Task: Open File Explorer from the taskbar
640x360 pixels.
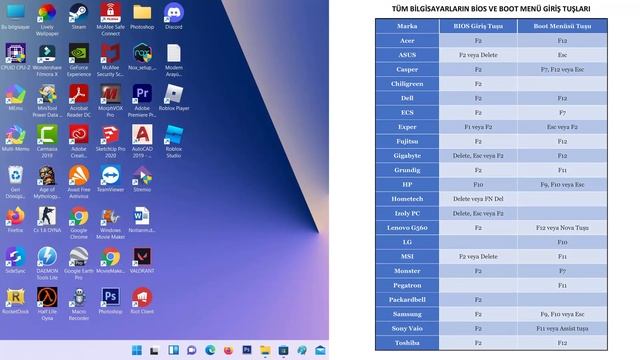Action: coord(265,350)
